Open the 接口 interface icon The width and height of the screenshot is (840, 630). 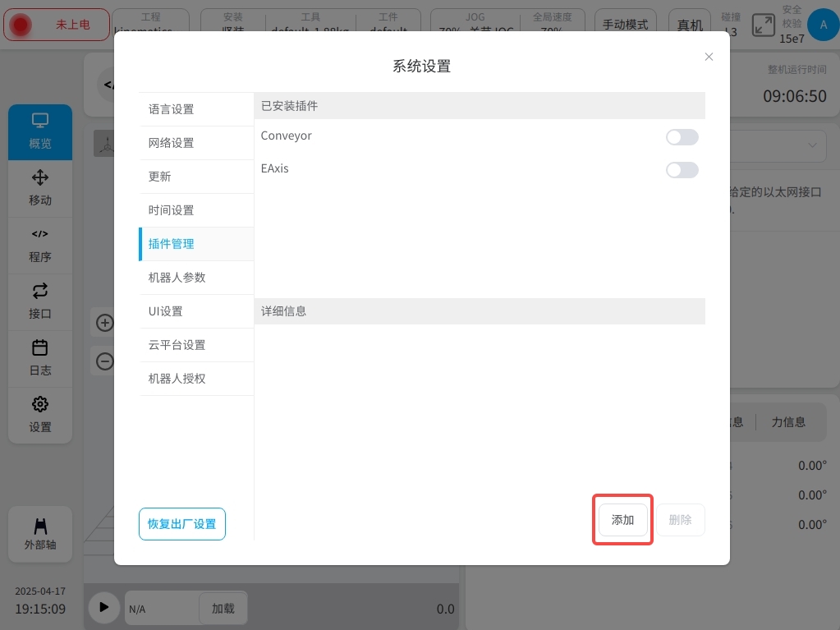click(40, 291)
